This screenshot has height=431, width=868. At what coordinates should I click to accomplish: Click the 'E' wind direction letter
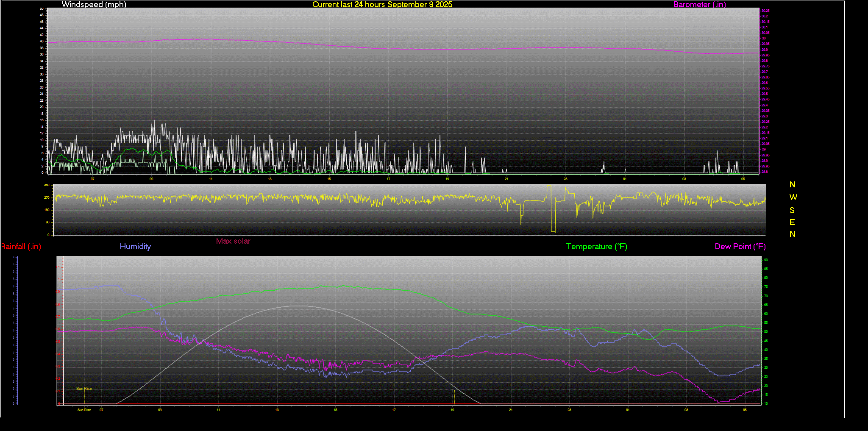tap(792, 222)
